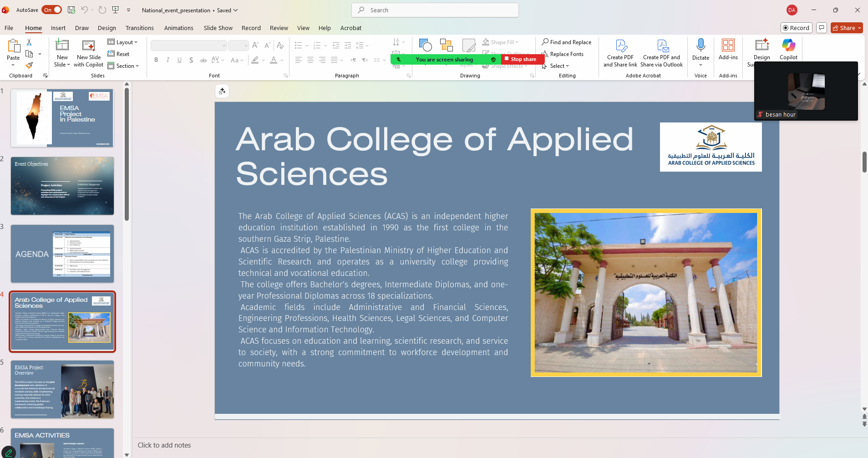Toggle Italic formatting
Screen dimensions: 868x458
click(x=168, y=60)
